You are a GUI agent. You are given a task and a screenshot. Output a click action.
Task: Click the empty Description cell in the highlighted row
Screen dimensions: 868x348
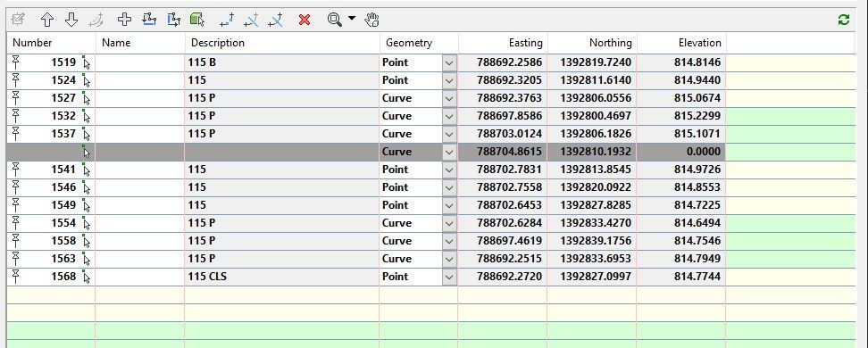click(282, 152)
